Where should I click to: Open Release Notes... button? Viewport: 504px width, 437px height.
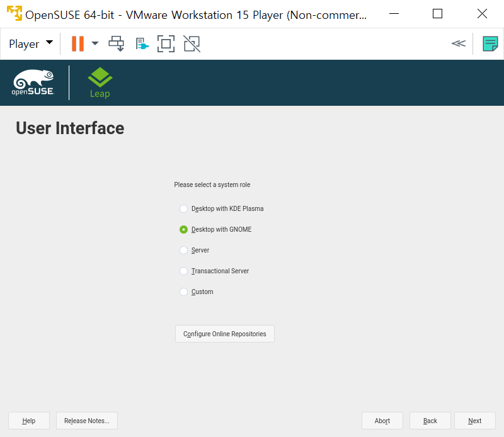point(87,421)
